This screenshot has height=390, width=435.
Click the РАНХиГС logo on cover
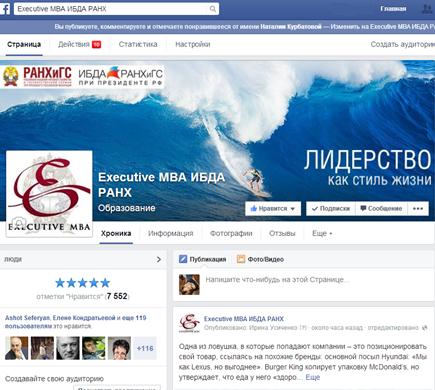(x=37, y=76)
